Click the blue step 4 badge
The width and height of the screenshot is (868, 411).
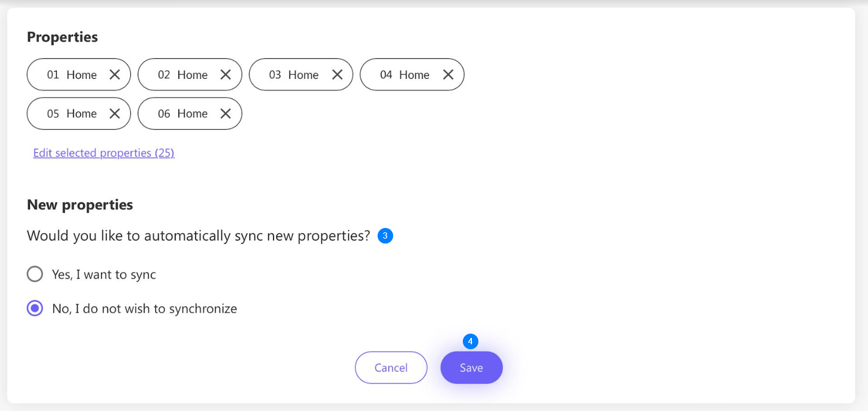point(470,342)
